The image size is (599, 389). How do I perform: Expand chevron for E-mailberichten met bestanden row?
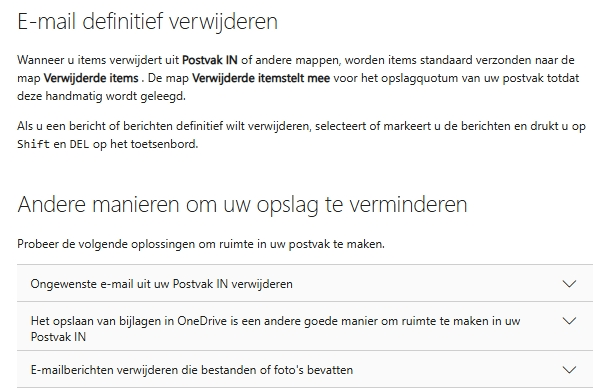[569, 370]
